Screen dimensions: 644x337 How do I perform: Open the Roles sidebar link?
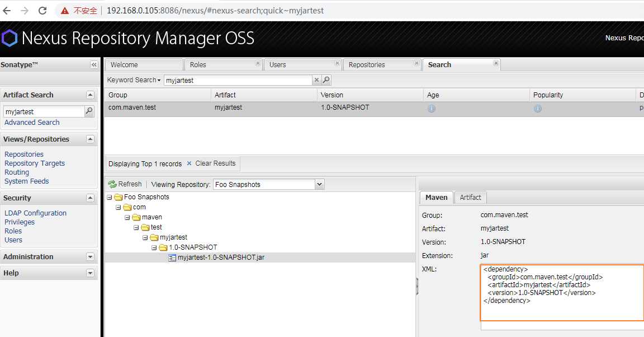(13, 231)
